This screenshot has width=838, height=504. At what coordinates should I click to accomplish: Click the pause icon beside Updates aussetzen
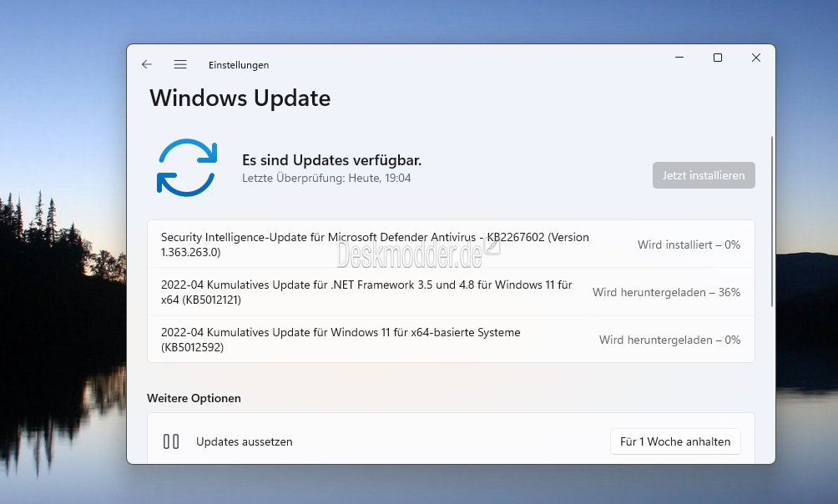coord(171,441)
